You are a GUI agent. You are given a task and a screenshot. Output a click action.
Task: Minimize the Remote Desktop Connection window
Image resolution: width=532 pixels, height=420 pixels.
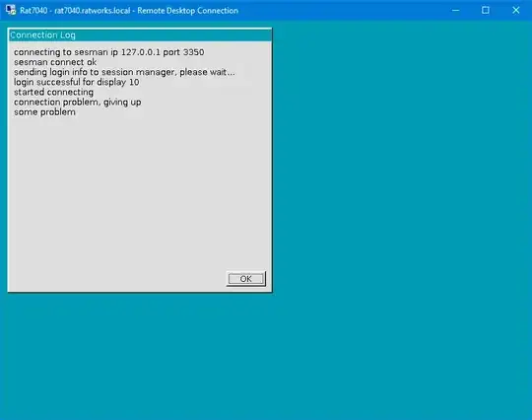click(456, 10)
